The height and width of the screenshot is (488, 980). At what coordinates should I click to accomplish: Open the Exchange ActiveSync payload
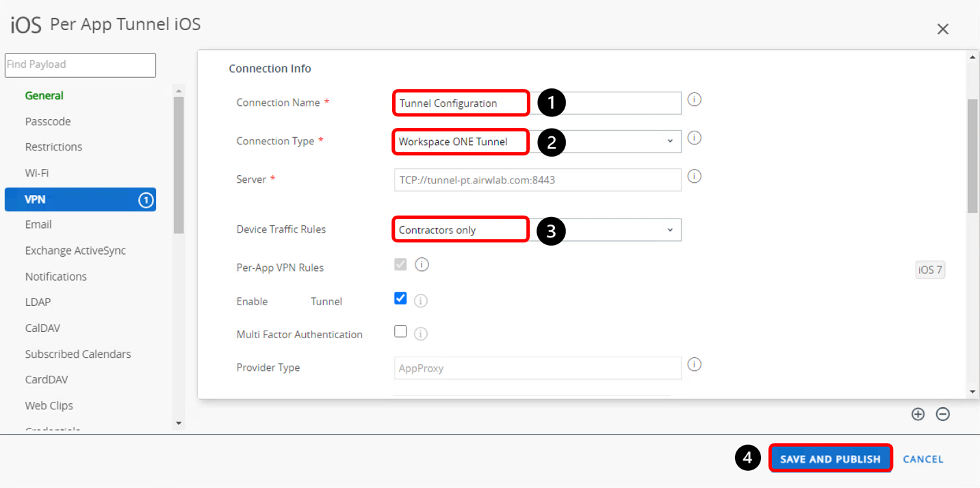(75, 251)
